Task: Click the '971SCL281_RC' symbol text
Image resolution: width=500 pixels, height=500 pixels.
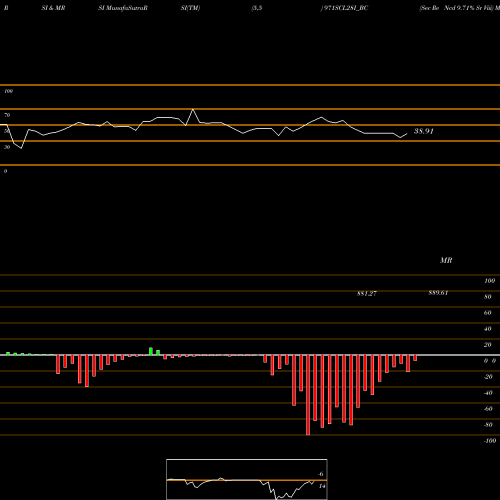Action: tap(345, 8)
